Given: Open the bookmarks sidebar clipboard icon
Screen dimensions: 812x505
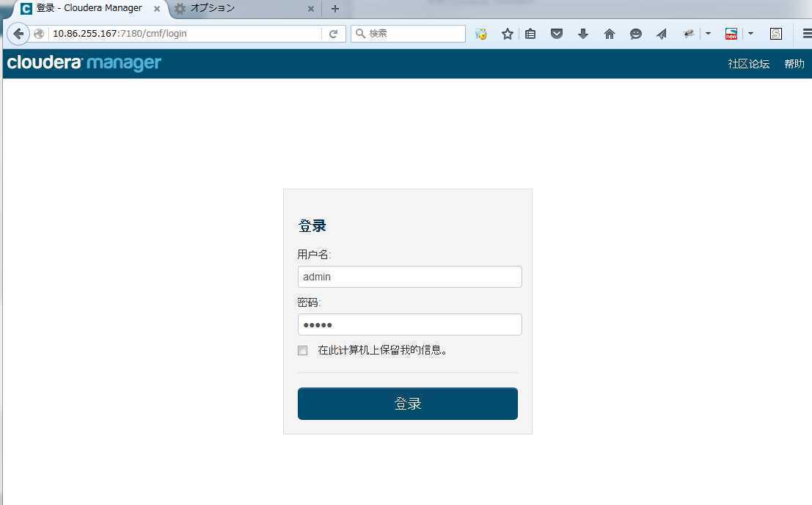Looking at the screenshot, I should (x=530, y=33).
